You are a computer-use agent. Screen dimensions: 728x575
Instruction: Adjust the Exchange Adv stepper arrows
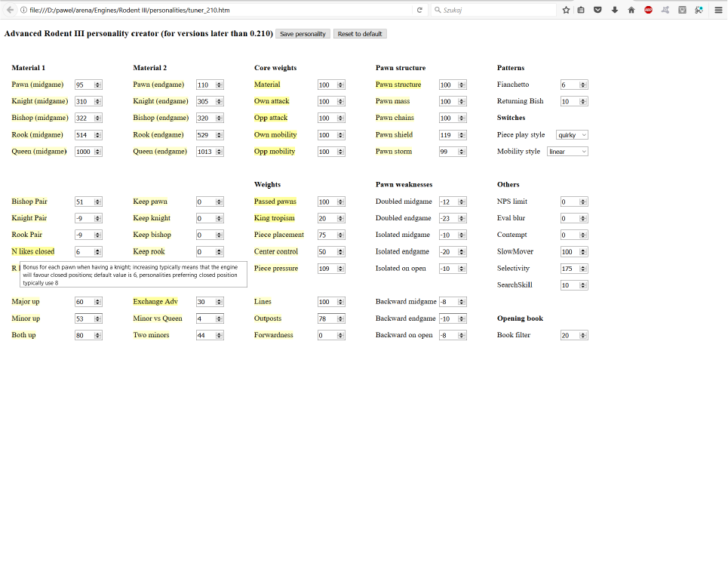tap(219, 302)
